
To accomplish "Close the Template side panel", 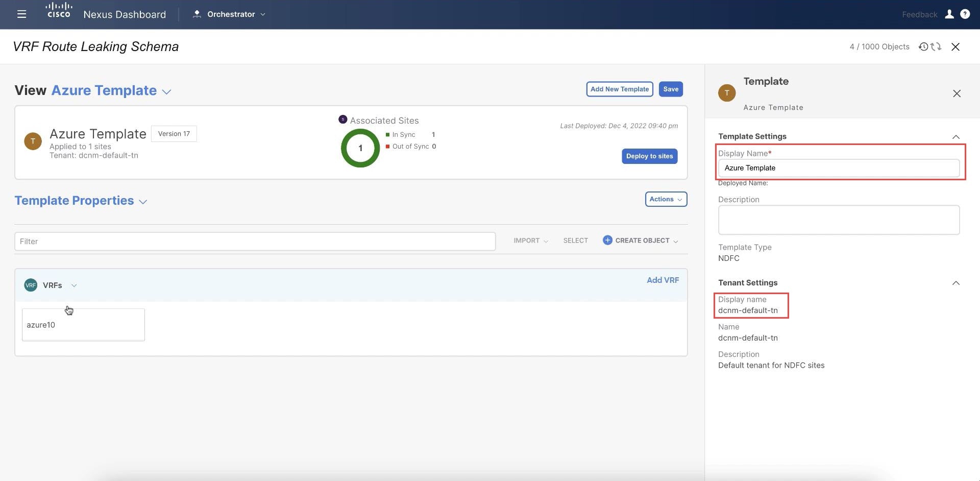I will pyautogui.click(x=957, y=93).
